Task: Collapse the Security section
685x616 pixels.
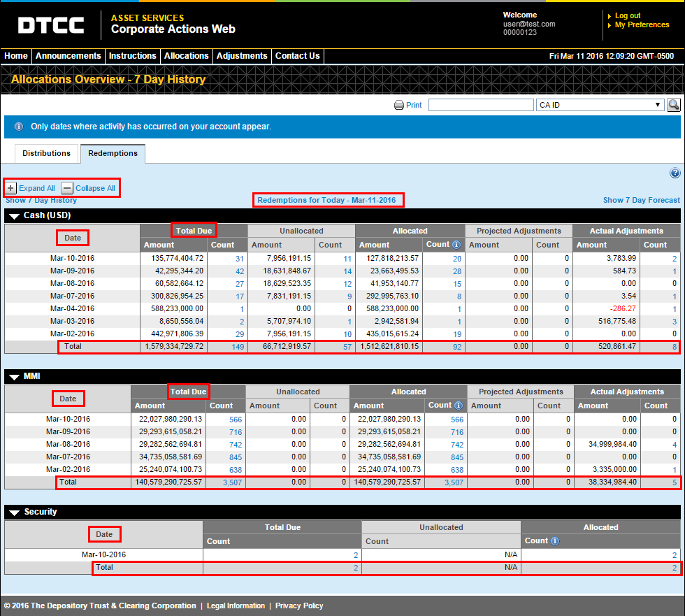Action: (x=14, y=513)
